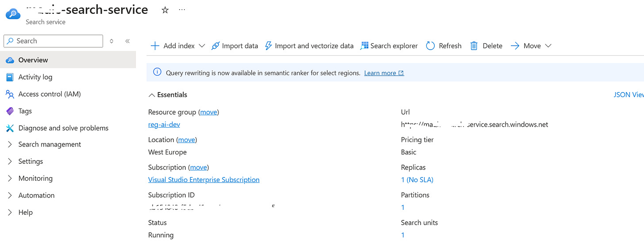Click the West Europe location text
The image size is (644, 247).
[x=167, y=152]
